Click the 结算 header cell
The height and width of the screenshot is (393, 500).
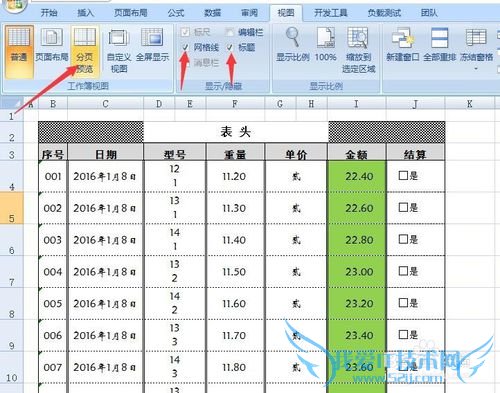tap(415, 153)
